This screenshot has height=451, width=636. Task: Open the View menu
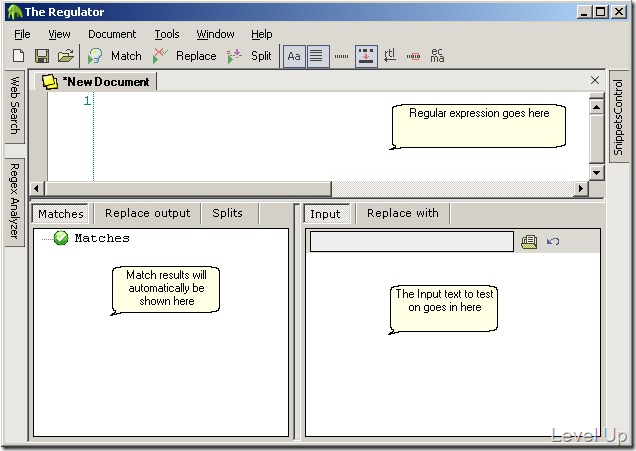point(59,34)
